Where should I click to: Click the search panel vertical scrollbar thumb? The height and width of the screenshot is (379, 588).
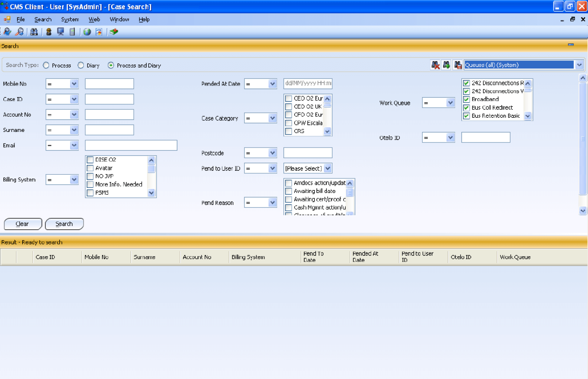[x=583, y=138]
